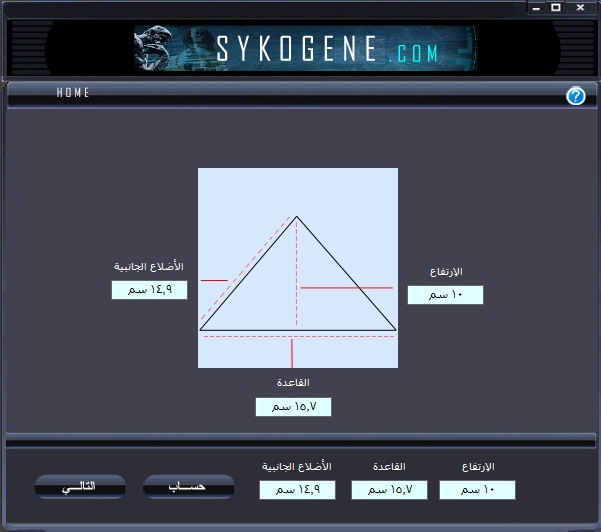601x532 pixels.
Task: Open the HOME menu item
Action: pyautogui.click(x=73, y=93)
